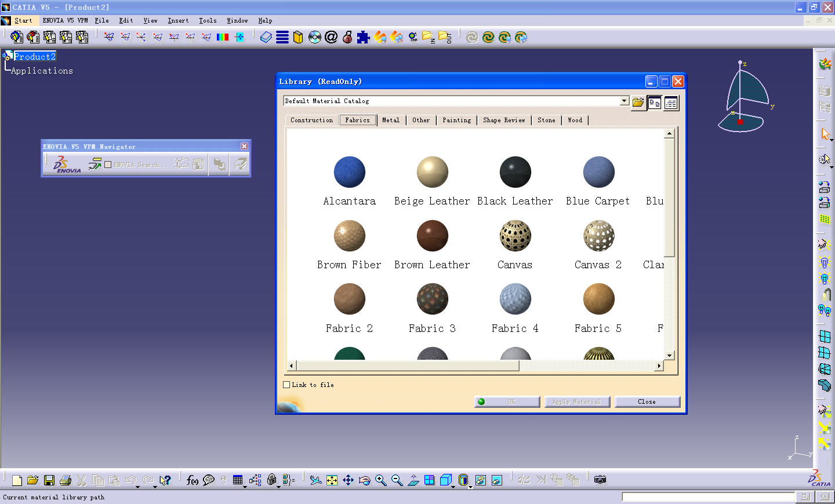
Task: Open the Help menu
Action: tap(265, 20)
